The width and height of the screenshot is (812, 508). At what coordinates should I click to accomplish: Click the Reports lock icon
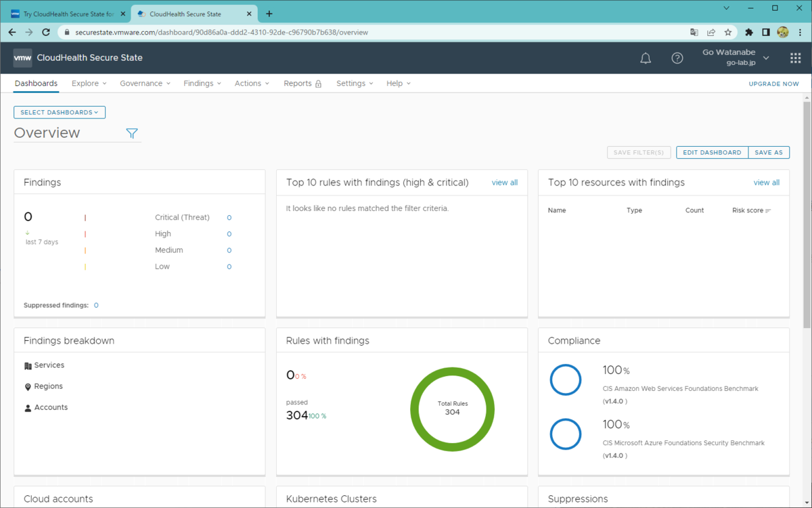click(318, 84)
